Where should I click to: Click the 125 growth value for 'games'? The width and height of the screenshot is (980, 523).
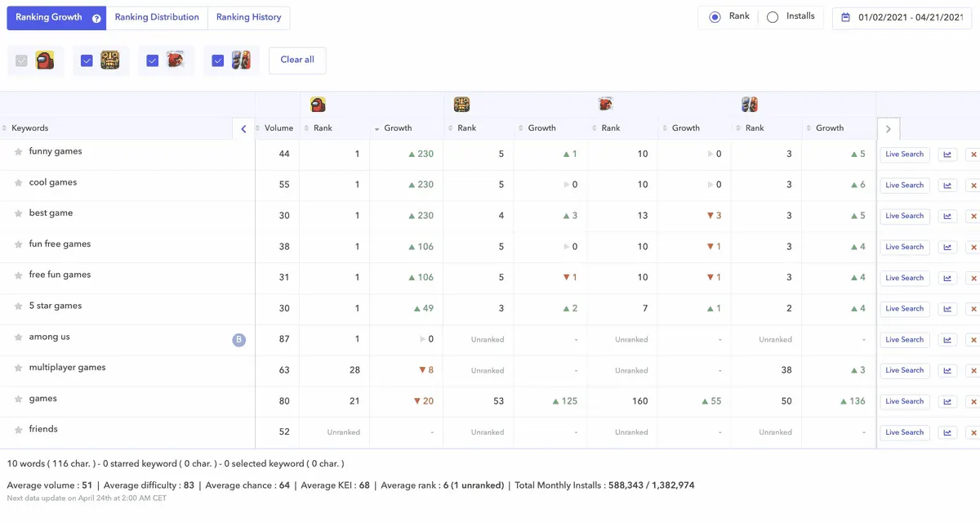[x=566, y=401]
